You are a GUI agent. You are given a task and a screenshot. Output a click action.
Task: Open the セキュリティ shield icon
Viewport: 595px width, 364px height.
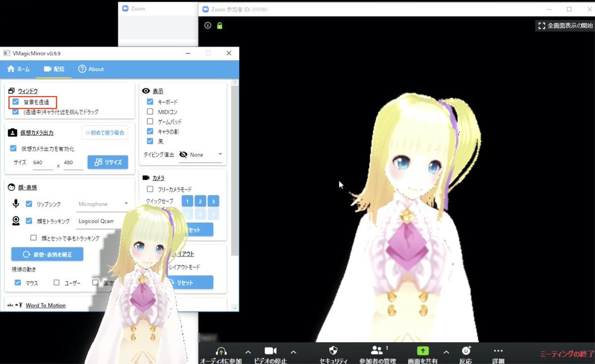(334, 351)
